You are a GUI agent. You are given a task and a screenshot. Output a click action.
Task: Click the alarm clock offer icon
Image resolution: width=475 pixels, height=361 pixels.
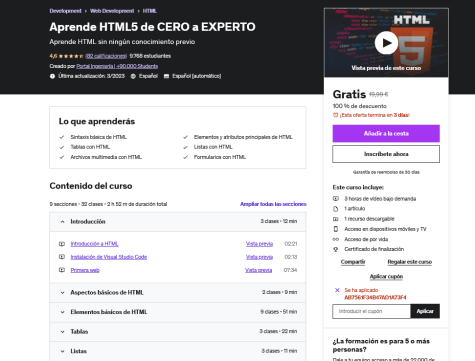pos(336,115)
